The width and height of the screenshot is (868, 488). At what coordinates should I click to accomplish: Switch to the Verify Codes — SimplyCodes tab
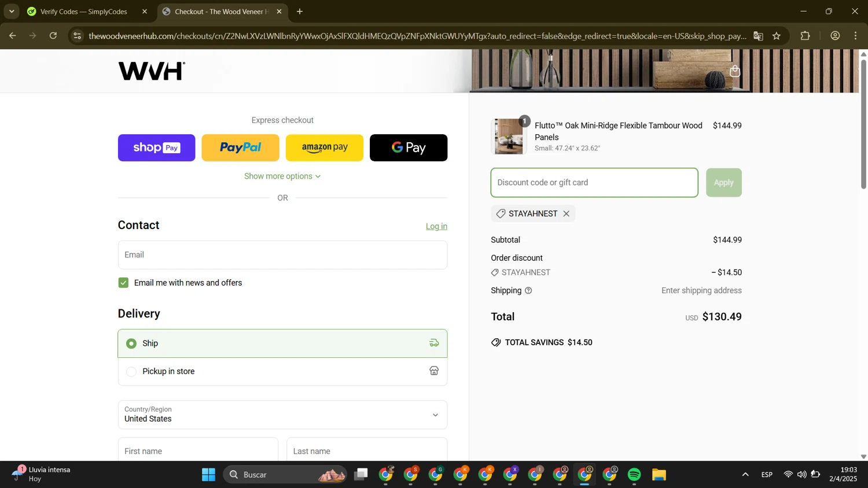84,12
